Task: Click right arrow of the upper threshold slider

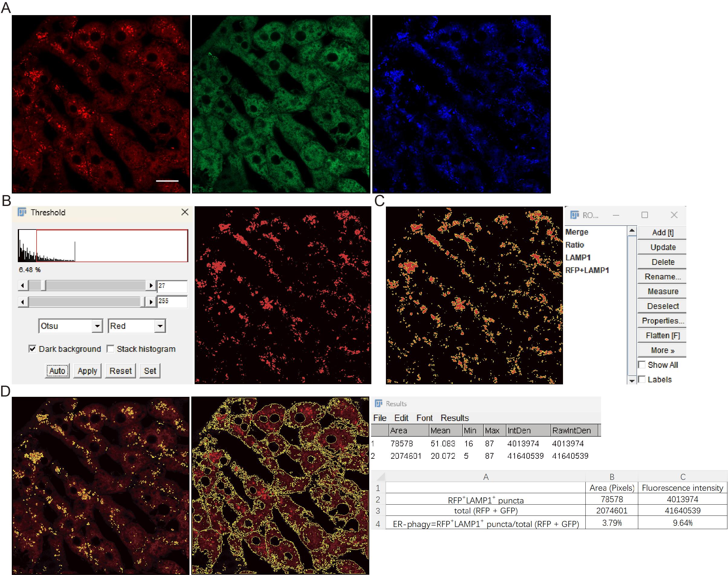Action: point(151,302)
